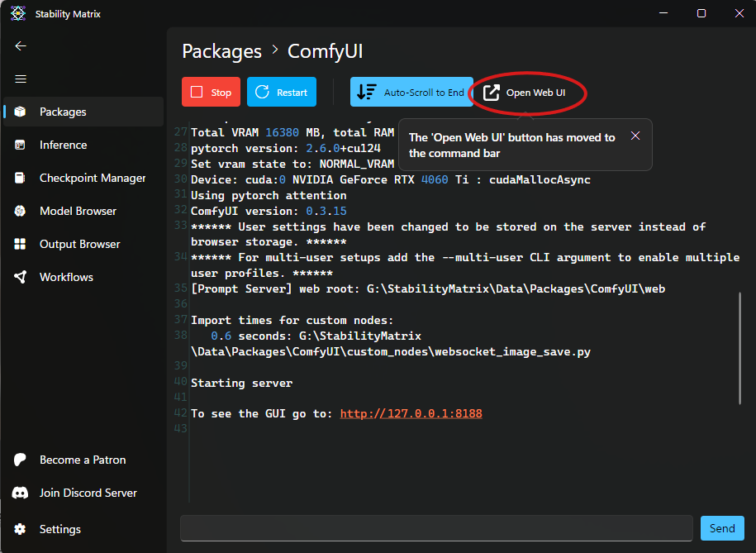Viewport: 756px width, 553px height.
Task: Click the Open Web UI external-link icon
Action: tap(492, 93)
